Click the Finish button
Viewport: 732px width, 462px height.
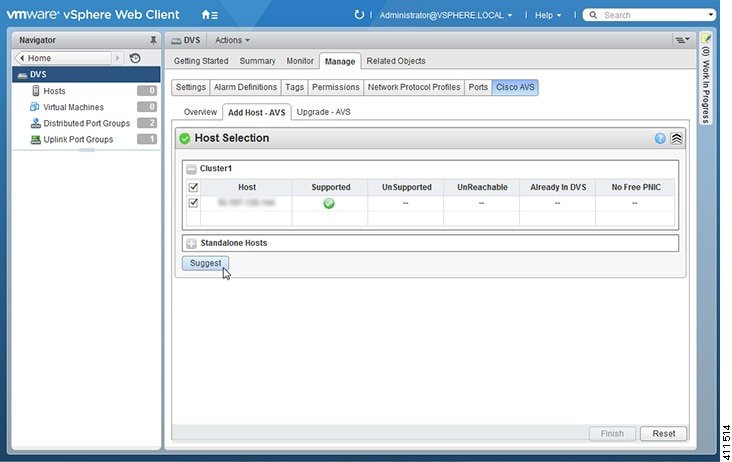click(x=612, y=434)
